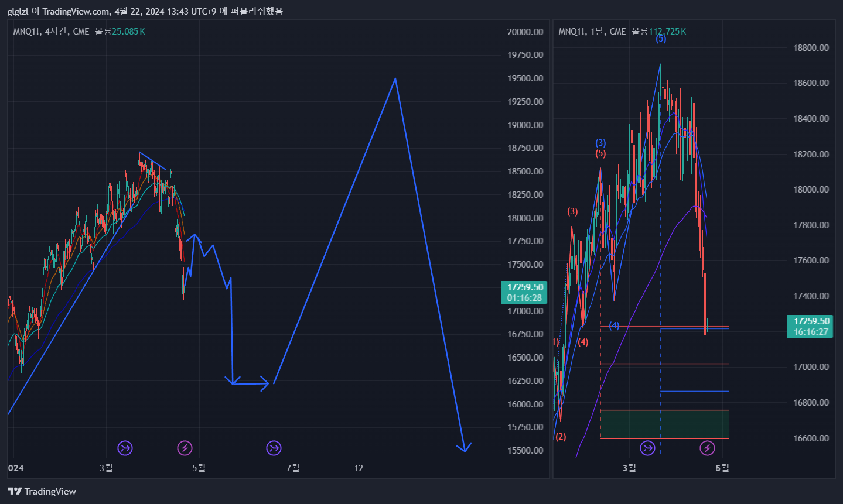Click the 18250.00 price axis label
843x504 pixels.
525,194
